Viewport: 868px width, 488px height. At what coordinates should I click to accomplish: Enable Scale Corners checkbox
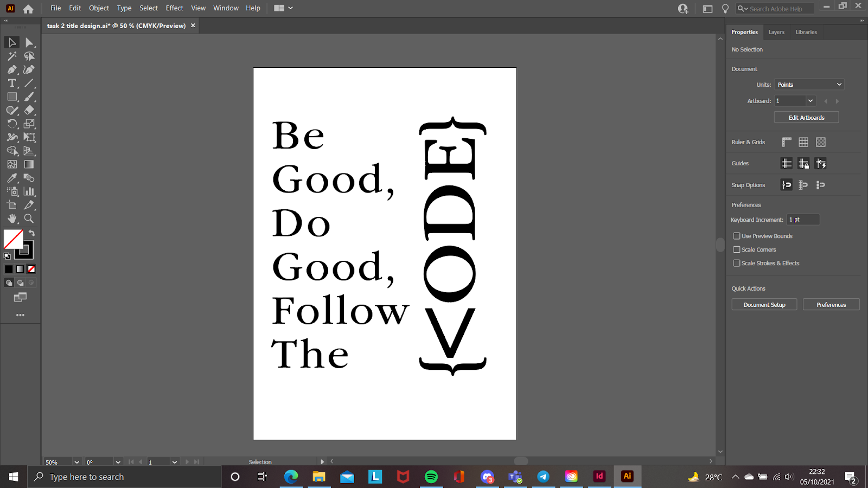click(x=737, y=249)
